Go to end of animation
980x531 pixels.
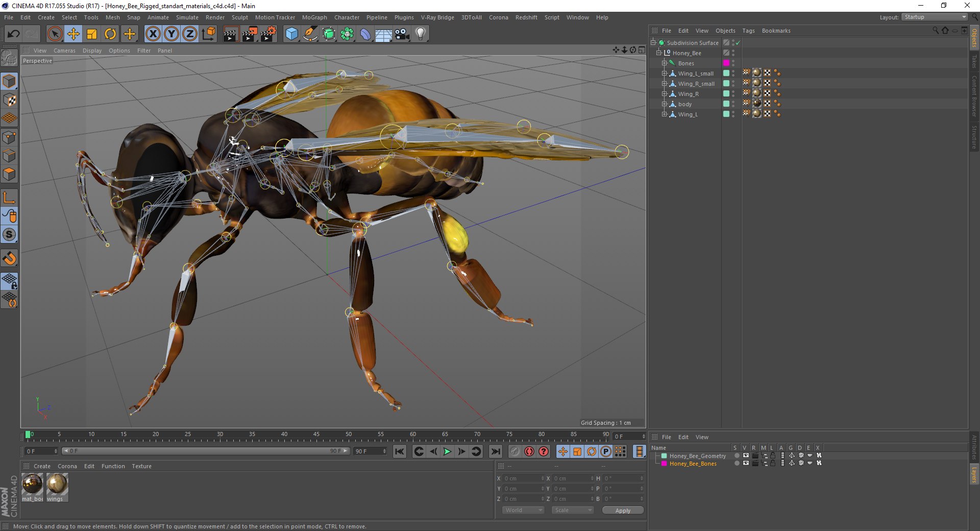(x=495, y=451)
